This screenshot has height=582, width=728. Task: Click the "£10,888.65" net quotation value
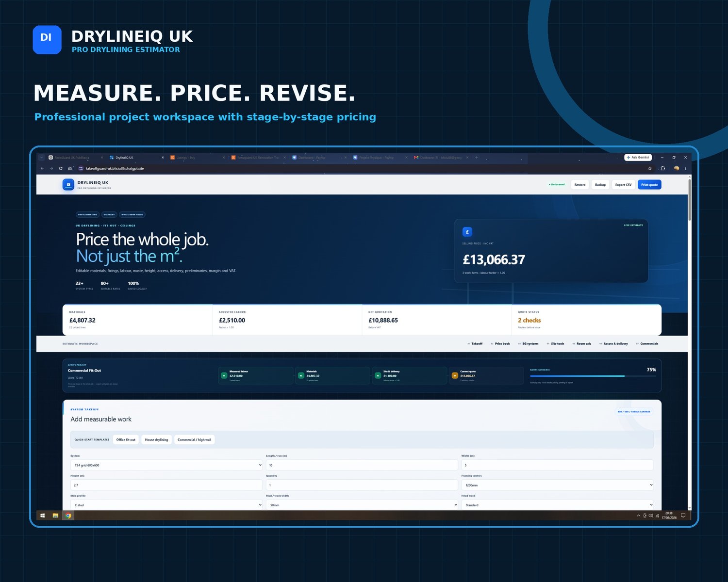coord(383,320)
